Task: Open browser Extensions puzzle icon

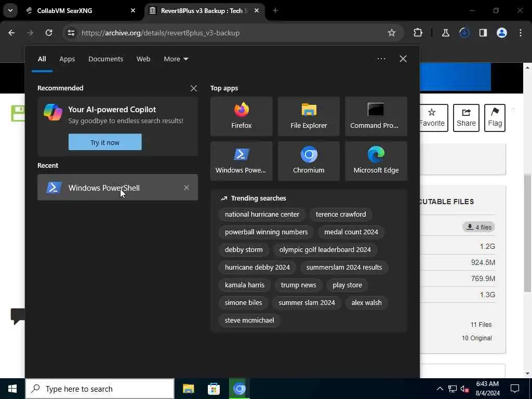Action: pos(418,33)
